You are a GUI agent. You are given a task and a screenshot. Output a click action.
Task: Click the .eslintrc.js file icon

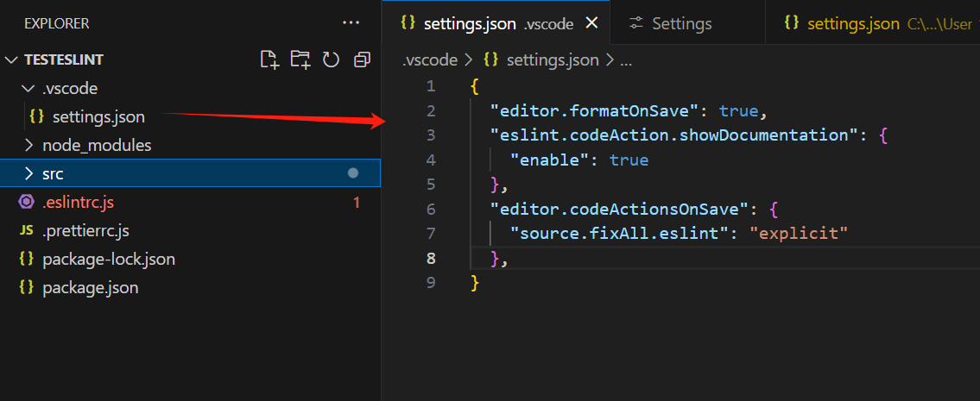pyautogui.click(x=27, y=202)
